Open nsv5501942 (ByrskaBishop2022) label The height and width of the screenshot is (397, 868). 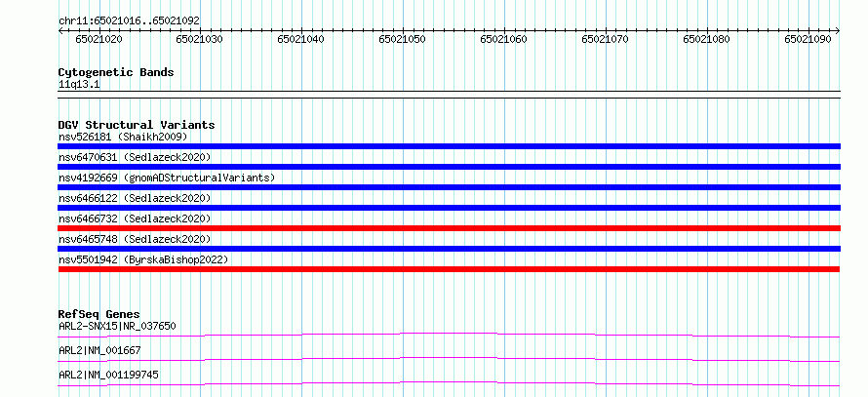(143, 259)
